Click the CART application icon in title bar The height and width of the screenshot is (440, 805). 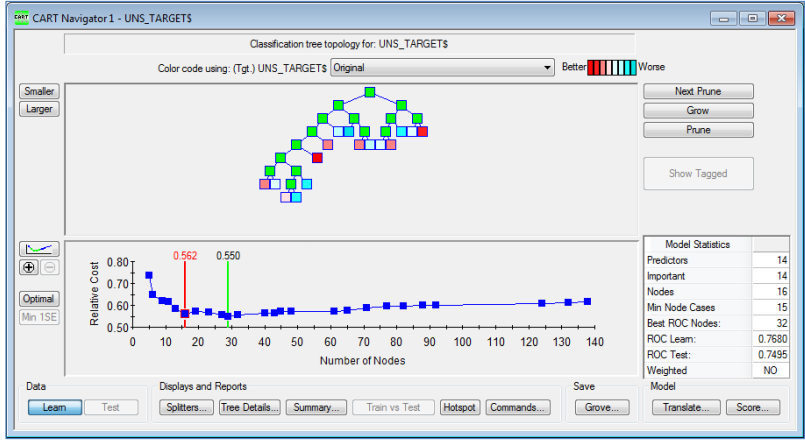(x=22, y=18)
